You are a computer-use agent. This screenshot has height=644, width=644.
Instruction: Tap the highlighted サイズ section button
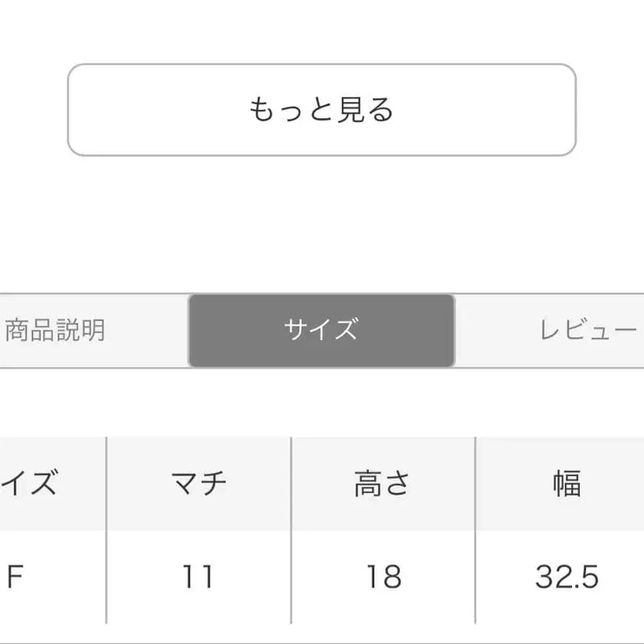pyautogui.click(x=322, y=329)
